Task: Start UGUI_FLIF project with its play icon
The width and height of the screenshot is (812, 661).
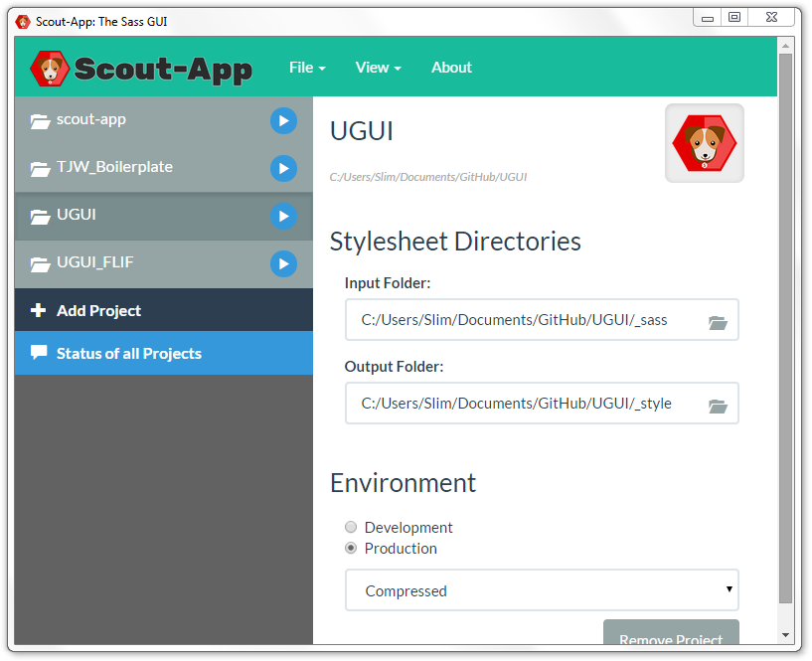Action: (283, 263)
